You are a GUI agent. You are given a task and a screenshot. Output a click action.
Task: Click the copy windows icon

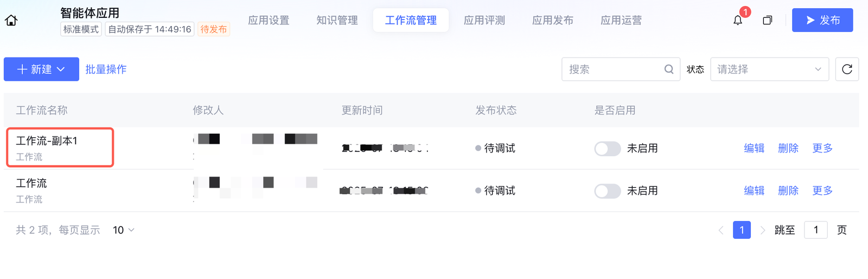click(x=767, y=21)
